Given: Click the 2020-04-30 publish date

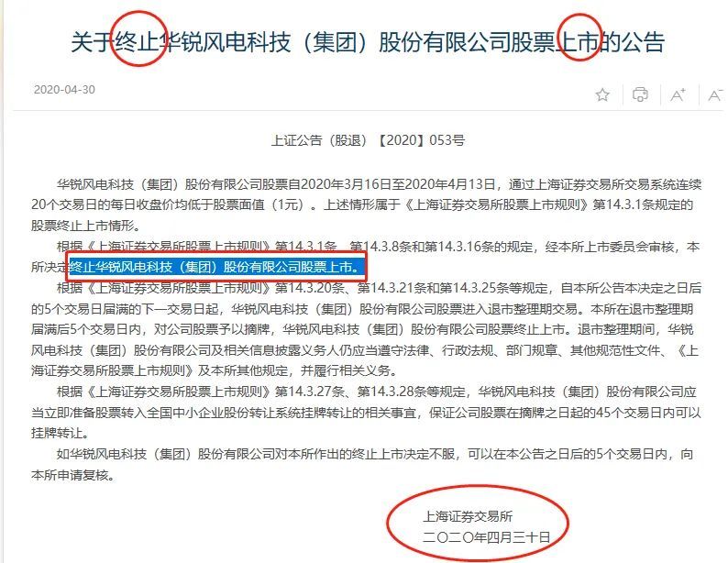Looking at the screenshot, I should pos(64,90).
